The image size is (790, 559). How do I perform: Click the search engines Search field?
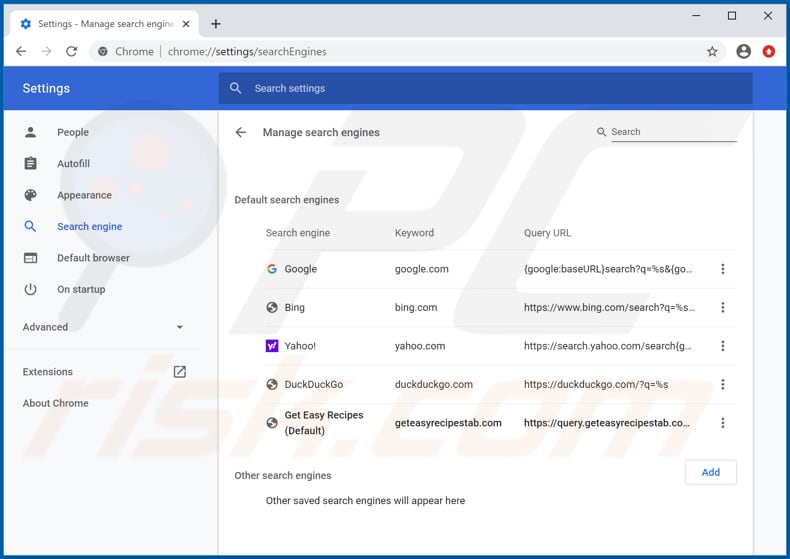pyautogui.click(x=674, y=132)
